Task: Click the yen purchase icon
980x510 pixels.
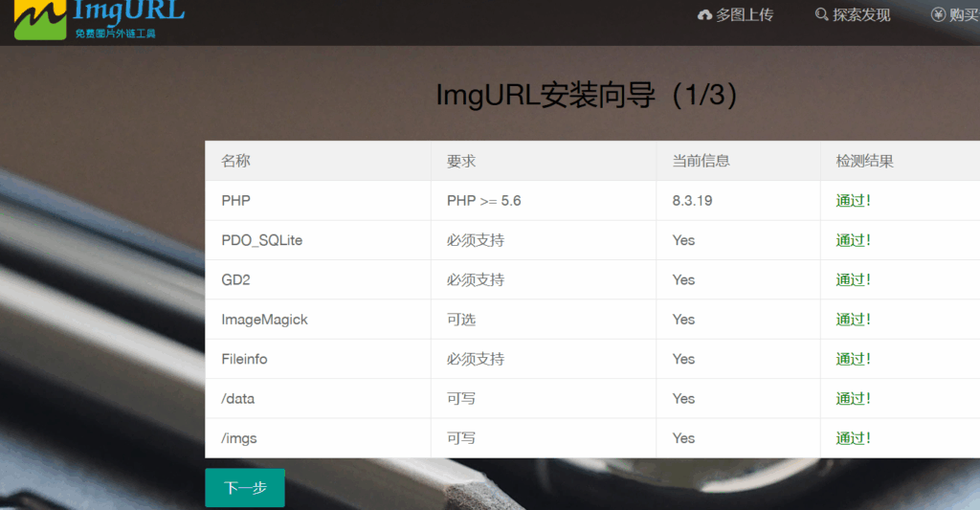Action: point(938,14)
